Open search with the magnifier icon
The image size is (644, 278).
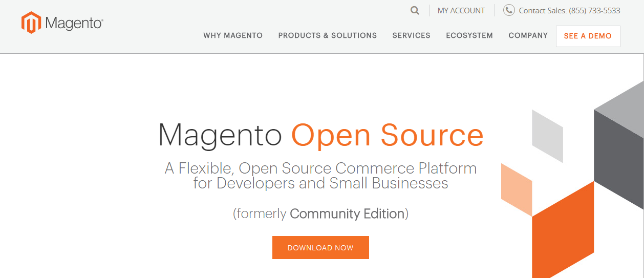coord(415,10)
